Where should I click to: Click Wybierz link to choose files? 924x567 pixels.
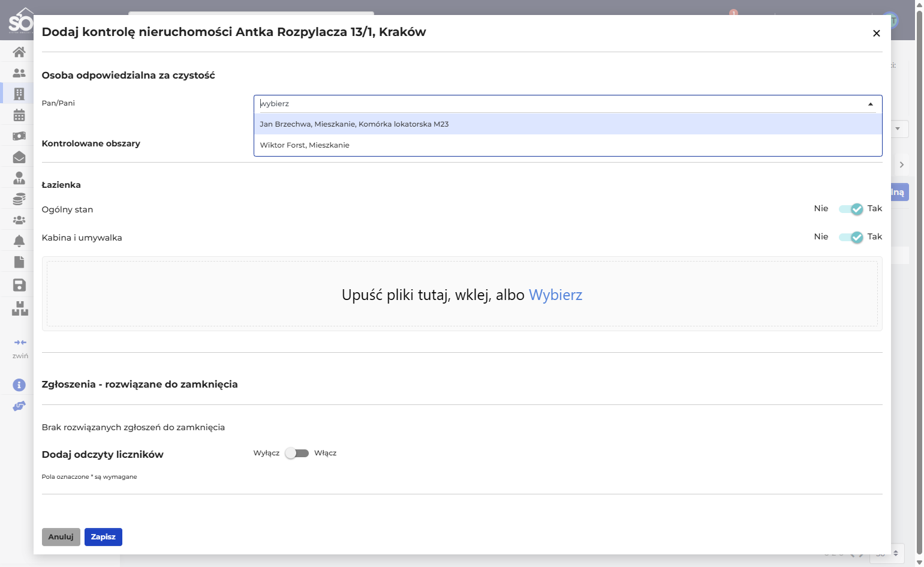(555, 295)
